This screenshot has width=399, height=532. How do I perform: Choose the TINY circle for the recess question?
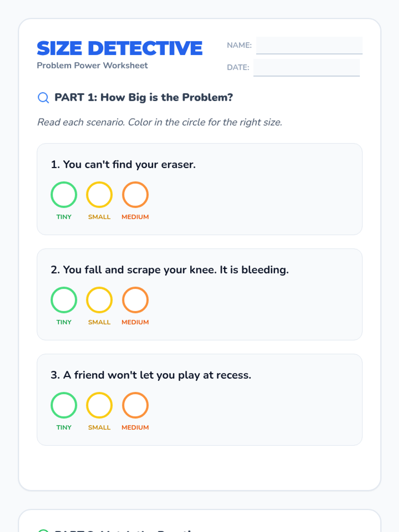point(64,405)
